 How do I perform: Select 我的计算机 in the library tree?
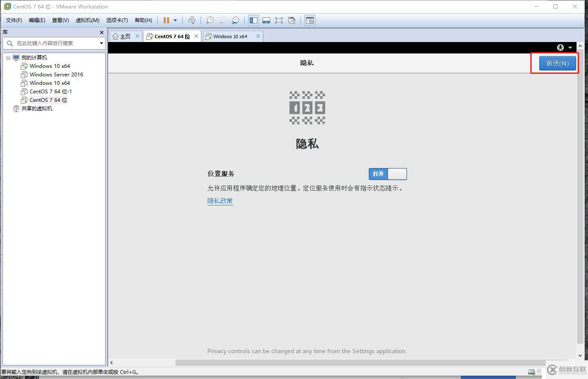[34, 58]
